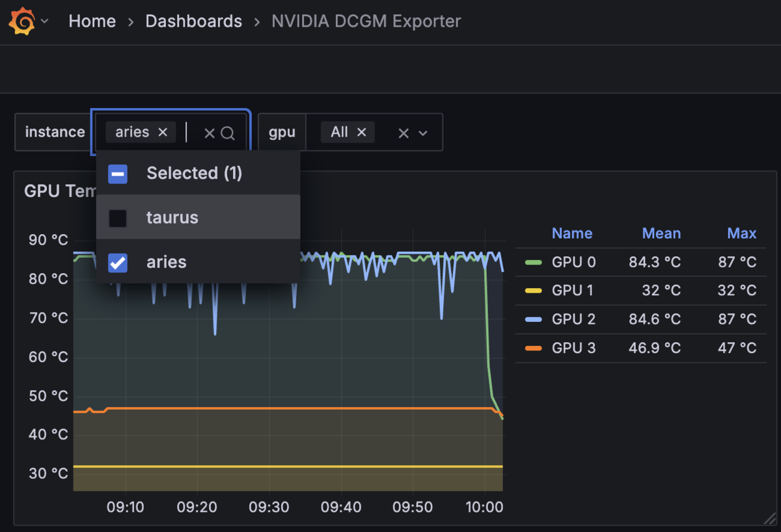Screen dimensions: 781x532
Task: Click the instance search magnifier icon
Action: pos(228,133)
